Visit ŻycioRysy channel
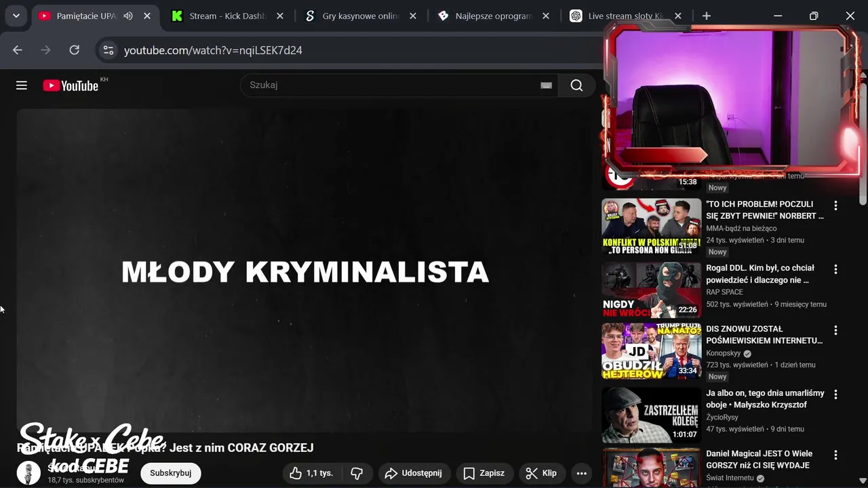The width and height of the screenshot is (868, 488). [722, 417]
